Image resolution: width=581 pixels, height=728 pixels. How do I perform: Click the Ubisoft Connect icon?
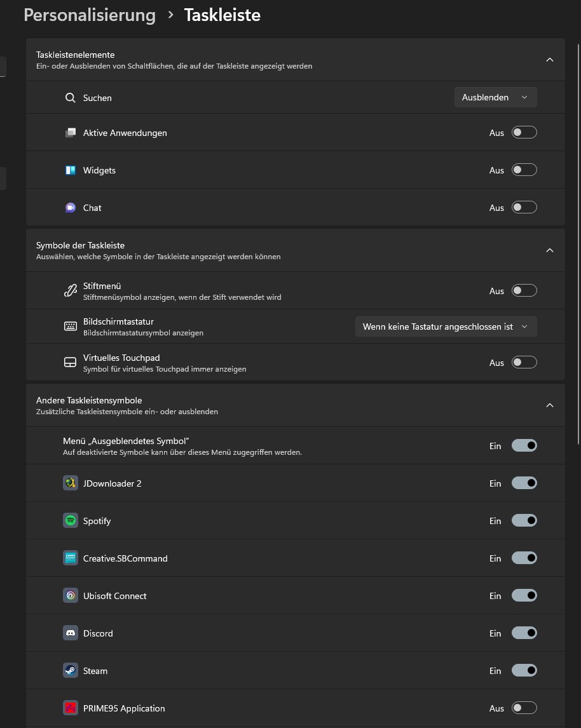click(71, 596)
